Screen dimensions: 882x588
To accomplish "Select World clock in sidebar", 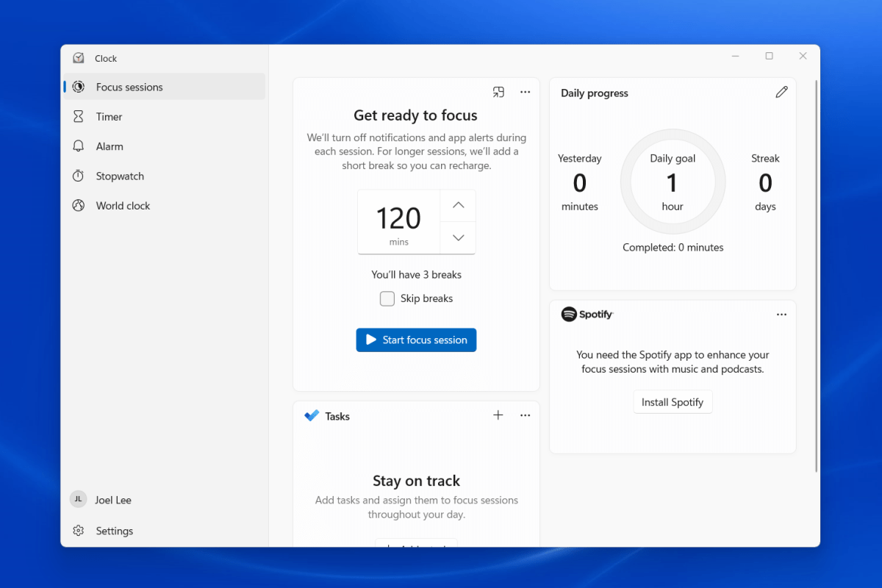I will click(164, 206).
